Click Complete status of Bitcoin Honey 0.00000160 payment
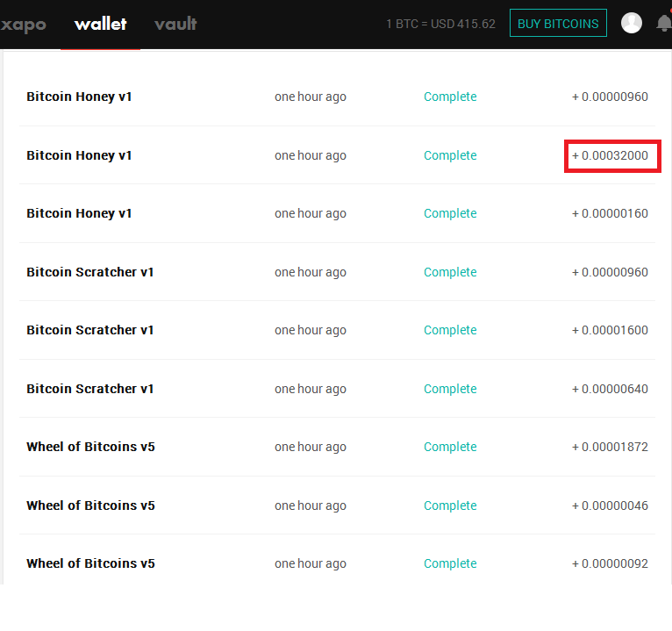This screenshot has height=631, width=672. (x=450, y=213)
